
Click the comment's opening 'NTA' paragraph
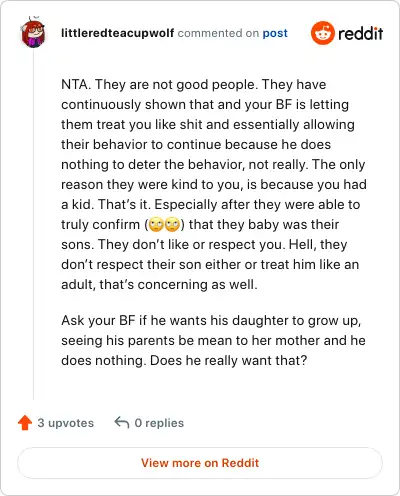coord(214,184)
